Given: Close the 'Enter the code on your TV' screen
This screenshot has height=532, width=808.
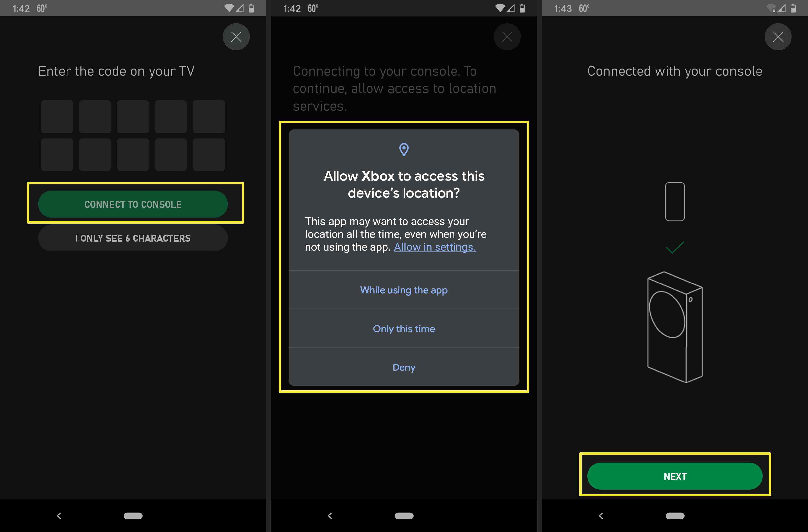Looking at the screenshot, I should [236, 37].
